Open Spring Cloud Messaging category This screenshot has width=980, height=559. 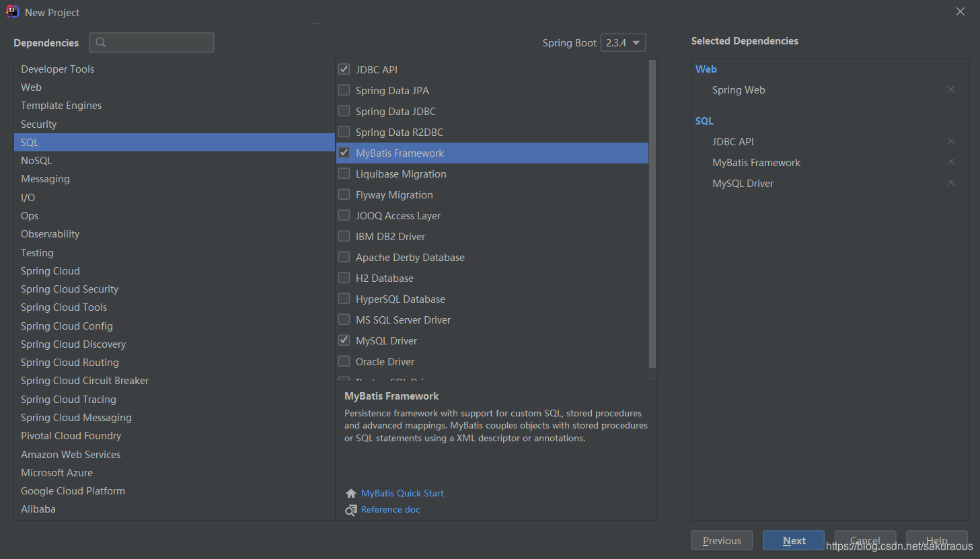(174, 418)
